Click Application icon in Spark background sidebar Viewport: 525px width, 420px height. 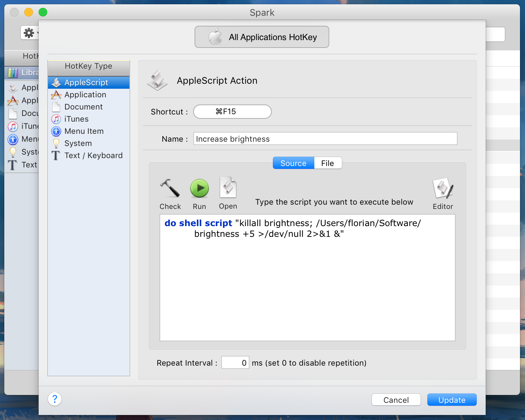click(x=13, y=101)
